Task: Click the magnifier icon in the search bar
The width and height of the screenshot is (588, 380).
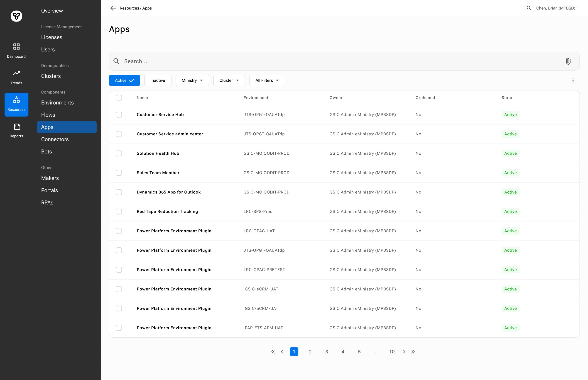Action: [116, 61]
